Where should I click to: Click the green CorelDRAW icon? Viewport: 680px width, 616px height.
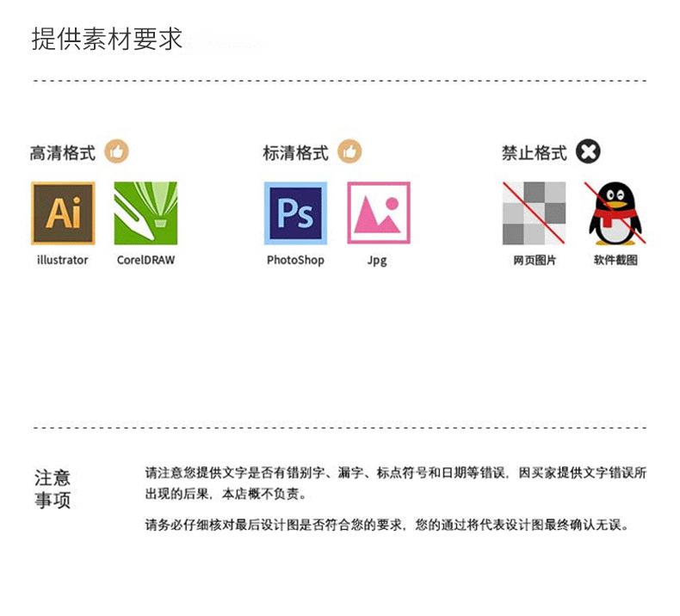[x=145, y=213]
